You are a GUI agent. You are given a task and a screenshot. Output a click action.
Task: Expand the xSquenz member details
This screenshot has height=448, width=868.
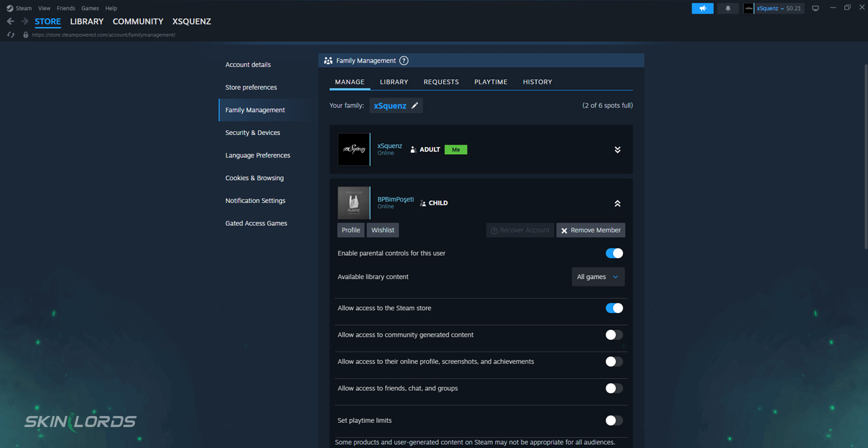[x=617, y=149]
